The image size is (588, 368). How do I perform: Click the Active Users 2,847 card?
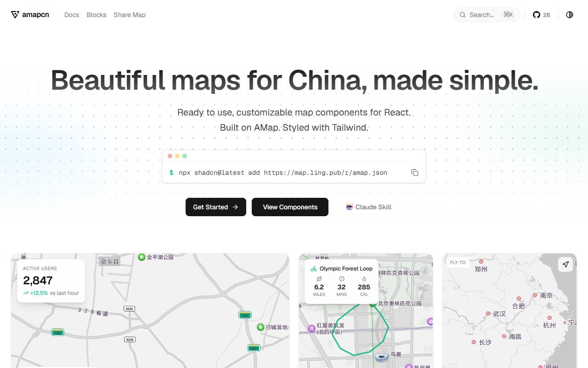(x=51, y=281)
